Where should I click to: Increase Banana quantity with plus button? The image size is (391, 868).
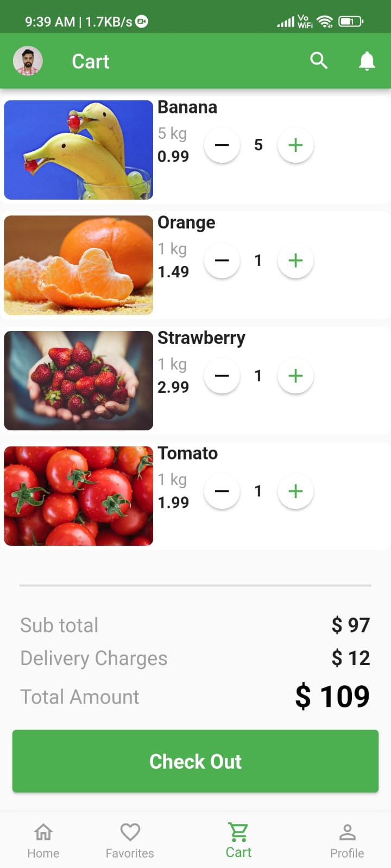pos(295,145)
